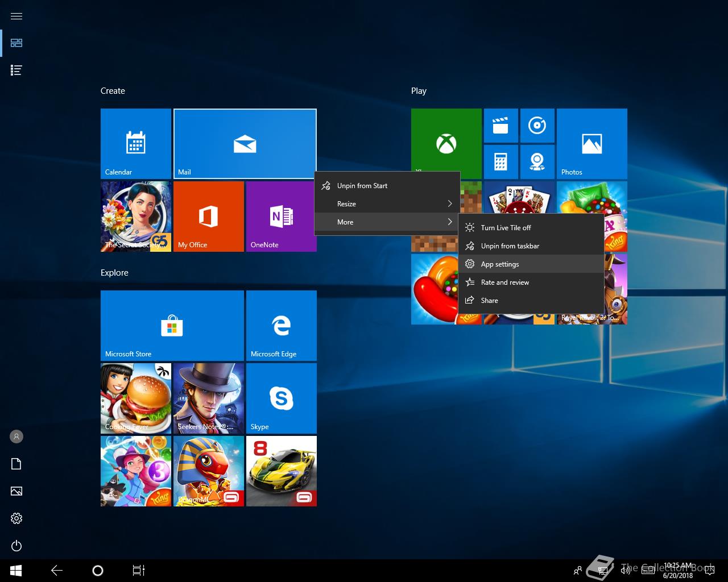Open the Seekers Notes tile
This screenshot has width=728, height=582.
pyautogui.click(x=209, y=398)
